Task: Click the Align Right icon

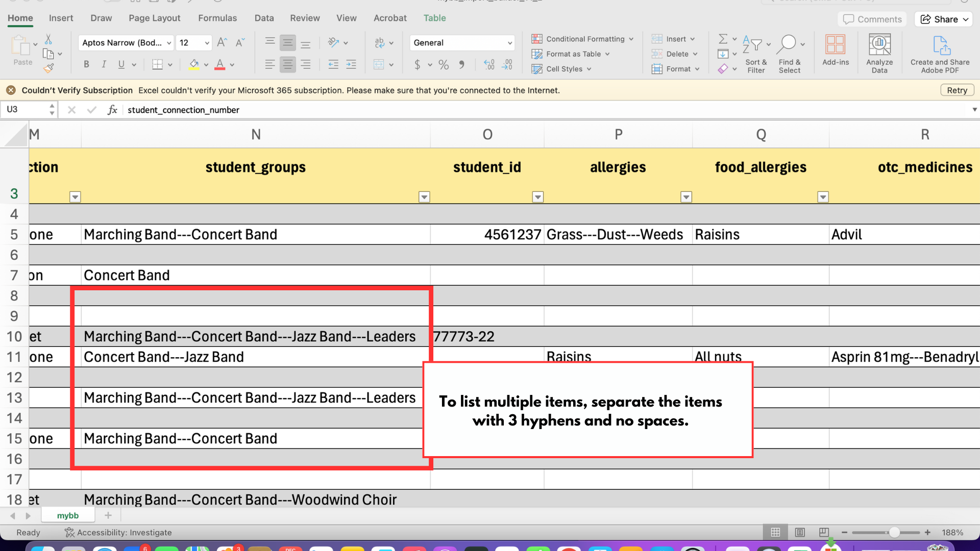Action: click(x=306, y=64)
